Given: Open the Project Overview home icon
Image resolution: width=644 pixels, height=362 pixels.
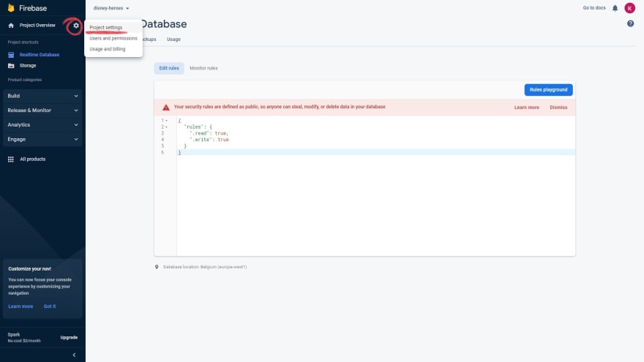Looking at the screenshot, I should coord(11,26).
